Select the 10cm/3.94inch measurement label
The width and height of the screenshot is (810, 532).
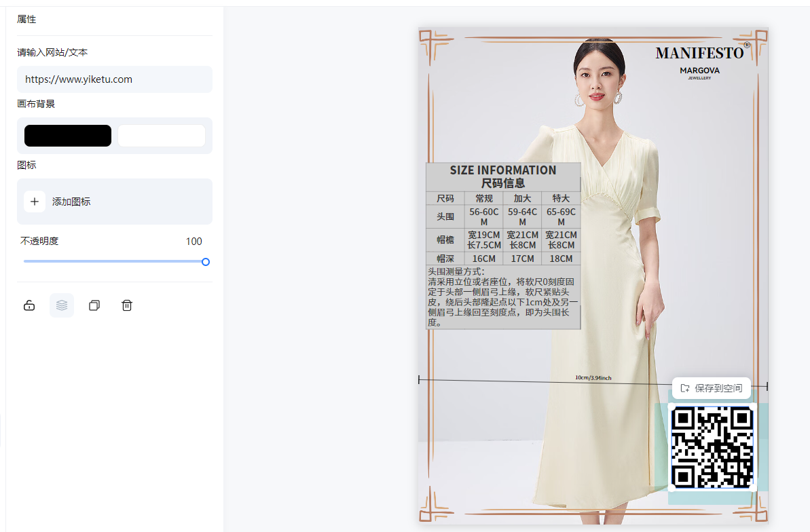[x=593, y=378]
